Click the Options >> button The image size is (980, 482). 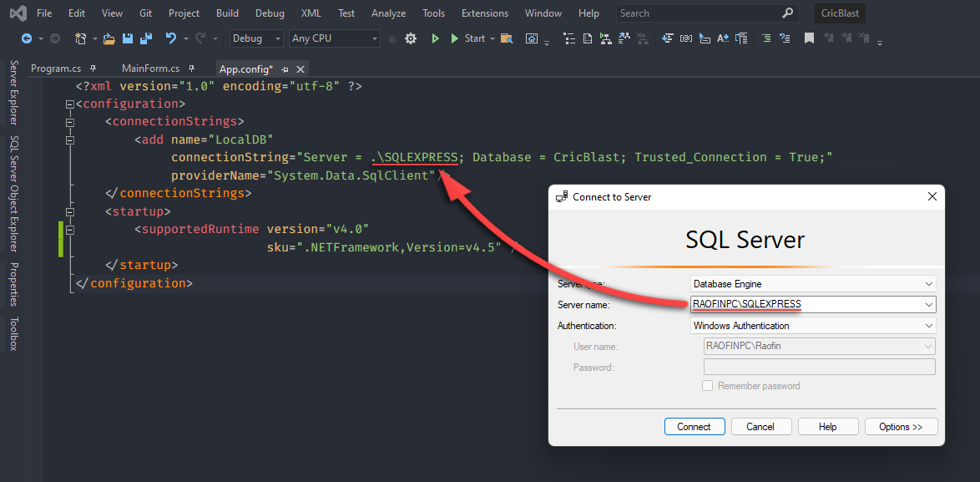(x=901, y=426)
